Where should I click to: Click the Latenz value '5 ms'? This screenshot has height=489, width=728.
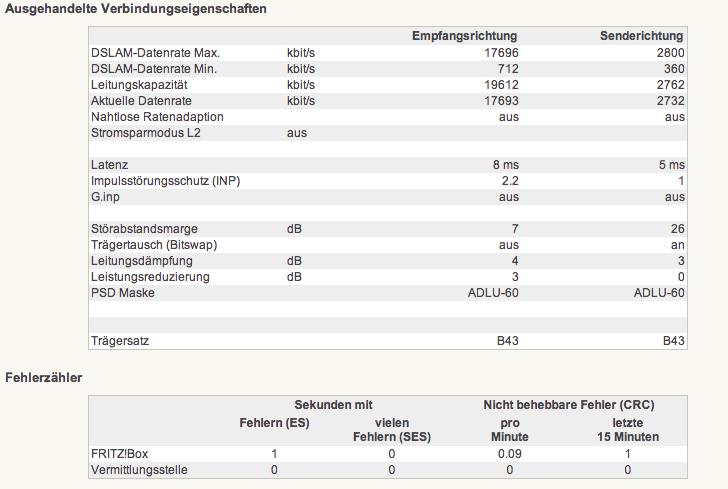click(x=672, y=165)
